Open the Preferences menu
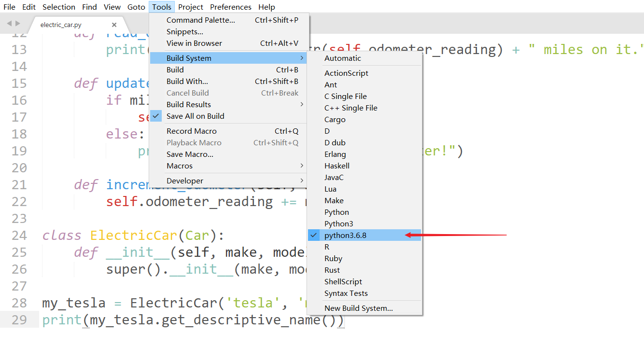This screenshot has width=644, height=348. pos(230,7)
